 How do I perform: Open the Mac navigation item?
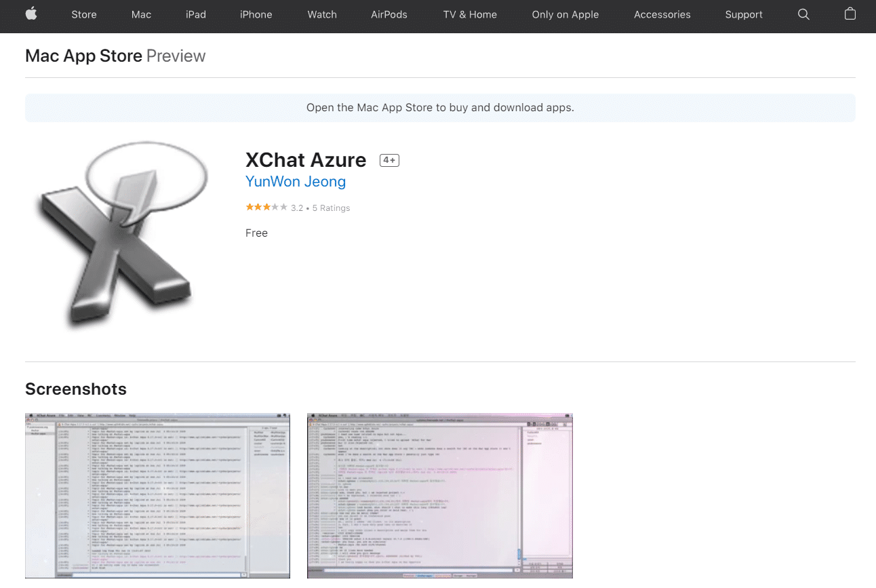[141, 14]
